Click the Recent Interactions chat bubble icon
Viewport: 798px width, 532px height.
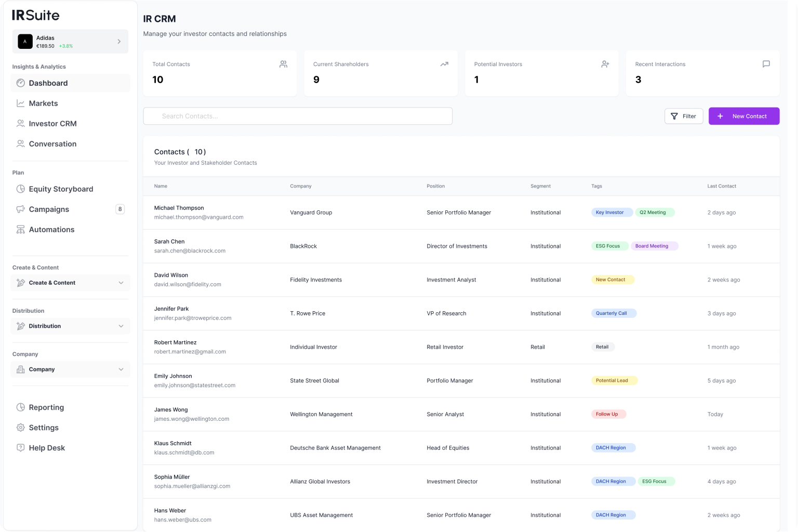tap(766, 64)
